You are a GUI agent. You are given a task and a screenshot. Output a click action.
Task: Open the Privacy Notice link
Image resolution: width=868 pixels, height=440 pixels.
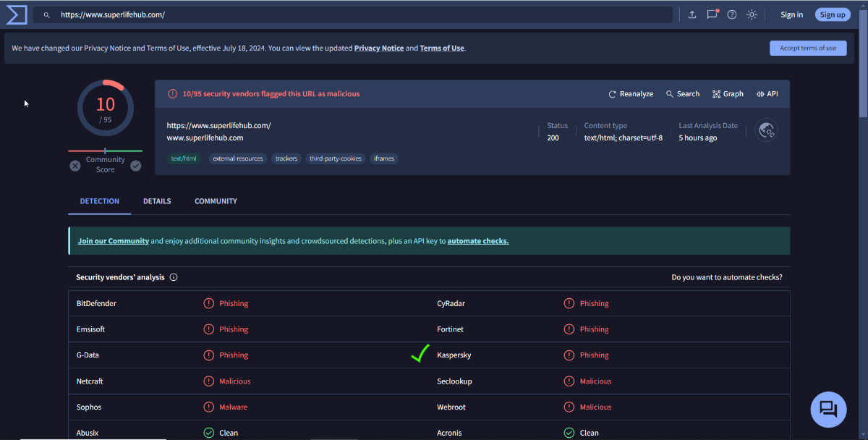379,48
